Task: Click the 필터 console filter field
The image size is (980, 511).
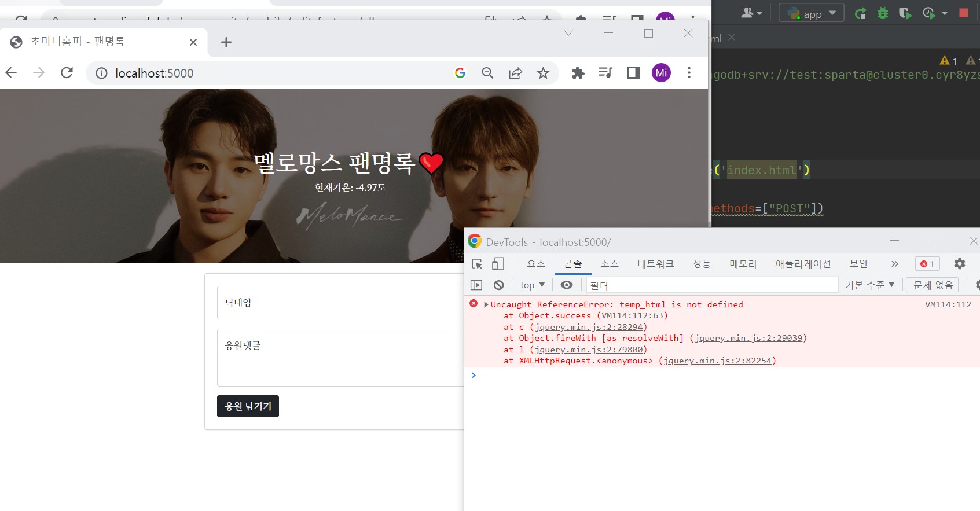Action: click(713, 285)
